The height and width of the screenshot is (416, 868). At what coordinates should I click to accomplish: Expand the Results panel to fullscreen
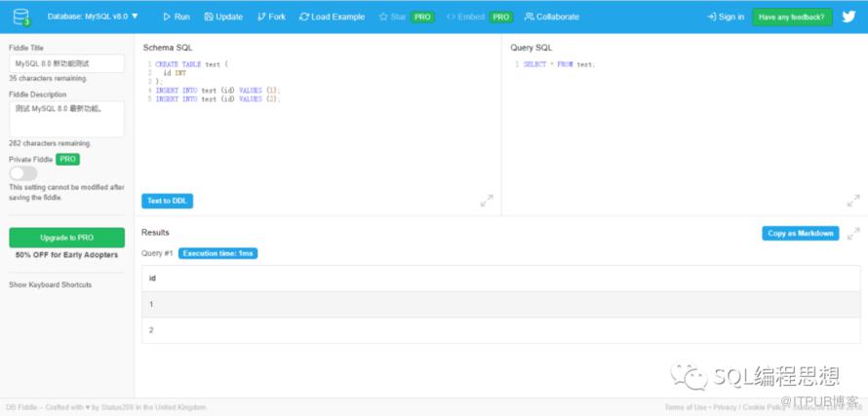(853, 234)
